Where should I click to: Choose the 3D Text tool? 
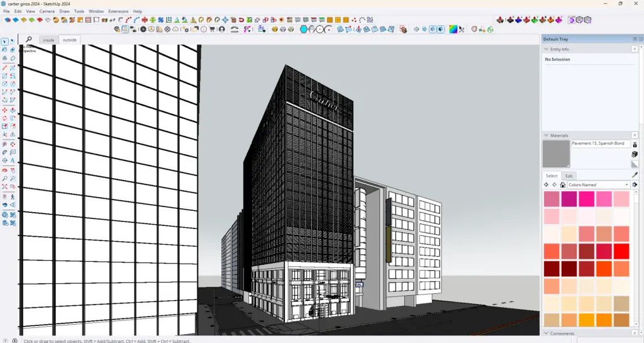[13, 160]
